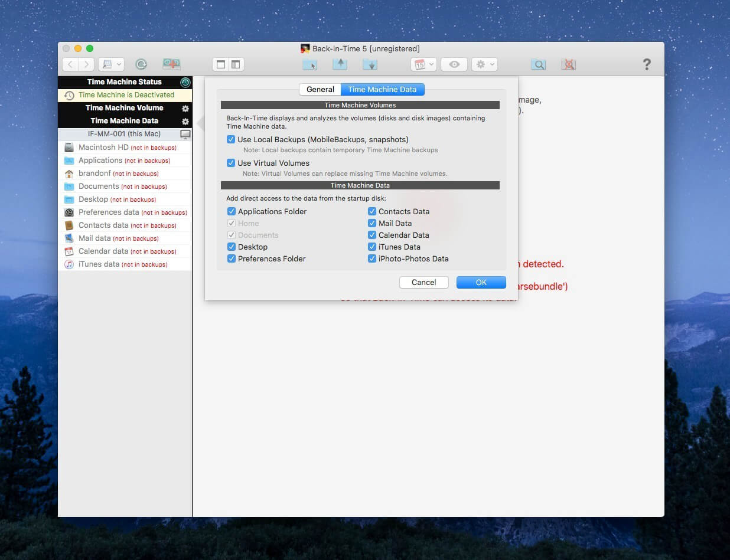
Task: Click the Time Machine Status header
Action: coord(125,82)
